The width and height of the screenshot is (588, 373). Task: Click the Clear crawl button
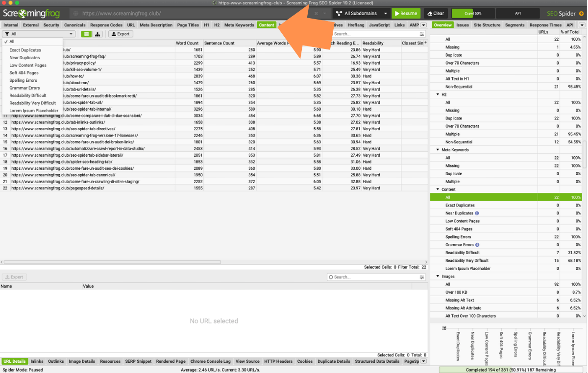point(435,14)
